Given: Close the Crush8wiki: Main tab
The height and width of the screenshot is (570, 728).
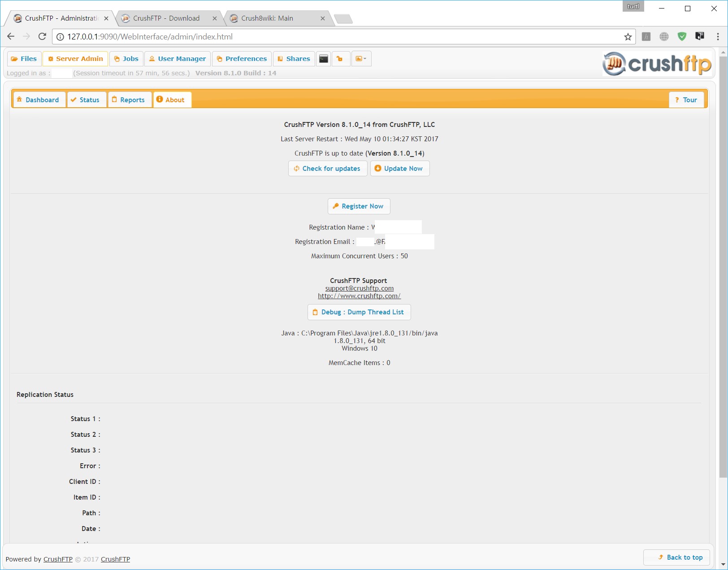Looking at the screenshot, I should point(323,18).
